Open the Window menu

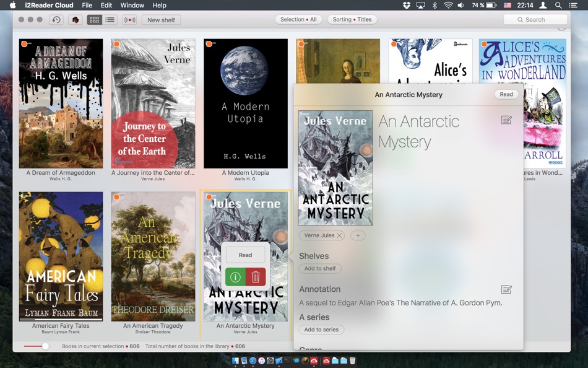pyautogui.click(x=132, y=5)
